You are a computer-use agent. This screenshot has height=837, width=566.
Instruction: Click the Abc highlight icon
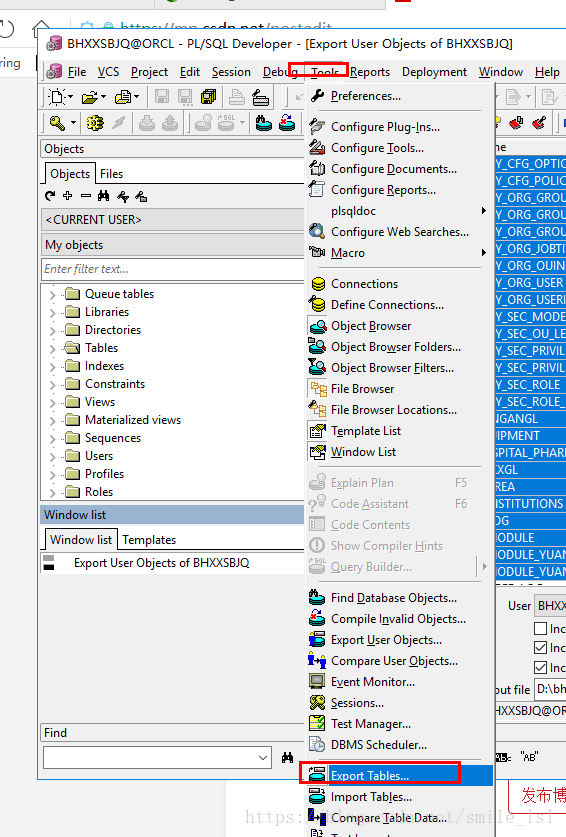[x=502, y=757]
